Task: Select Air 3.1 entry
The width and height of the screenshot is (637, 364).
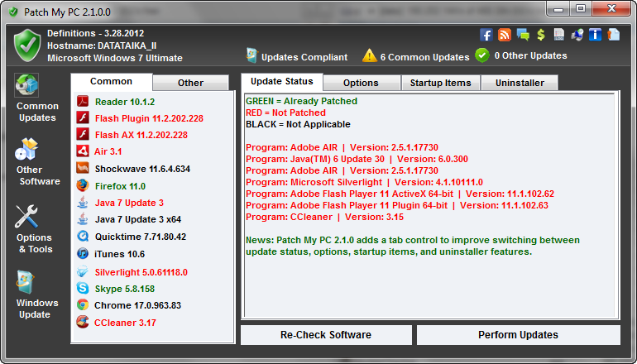Action: [x=108, y=151]
